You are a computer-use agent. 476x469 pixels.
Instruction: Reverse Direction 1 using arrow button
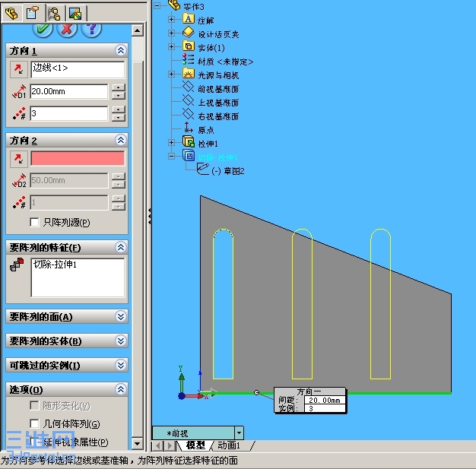[19, 69]
